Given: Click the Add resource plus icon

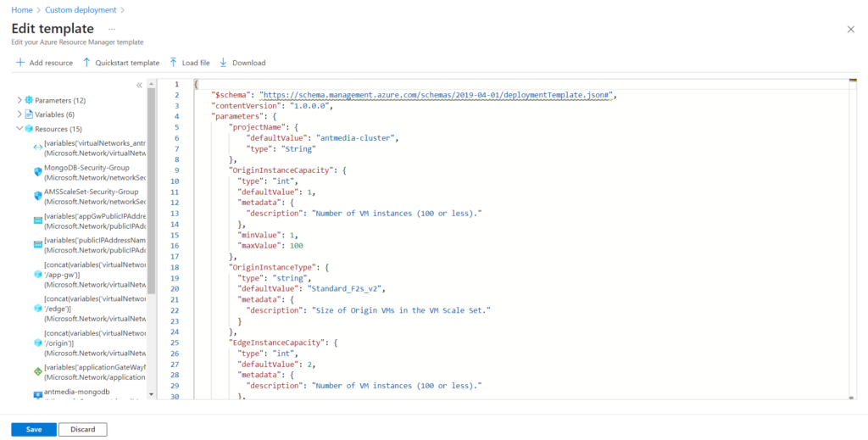Looking at the screenshot, I should (20, 63).
